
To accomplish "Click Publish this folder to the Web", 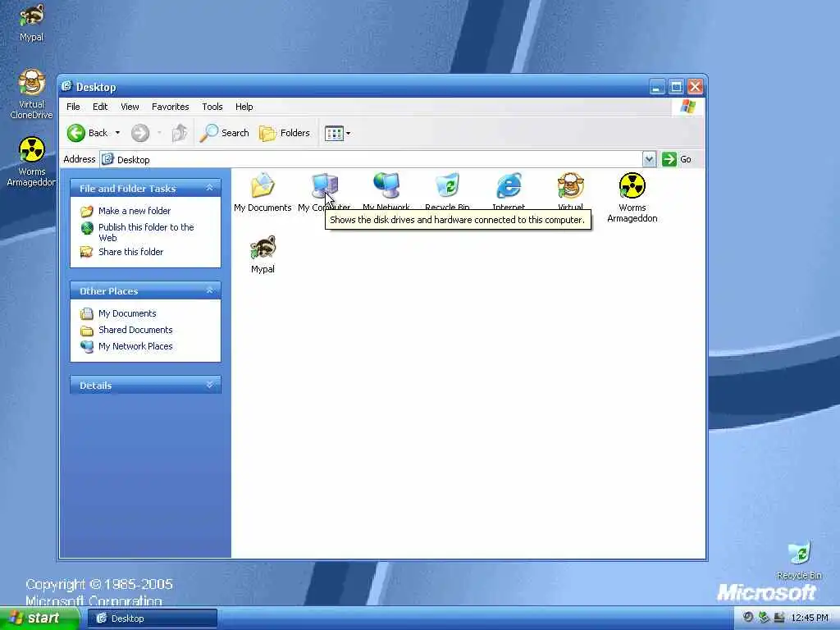I will 146,232.
